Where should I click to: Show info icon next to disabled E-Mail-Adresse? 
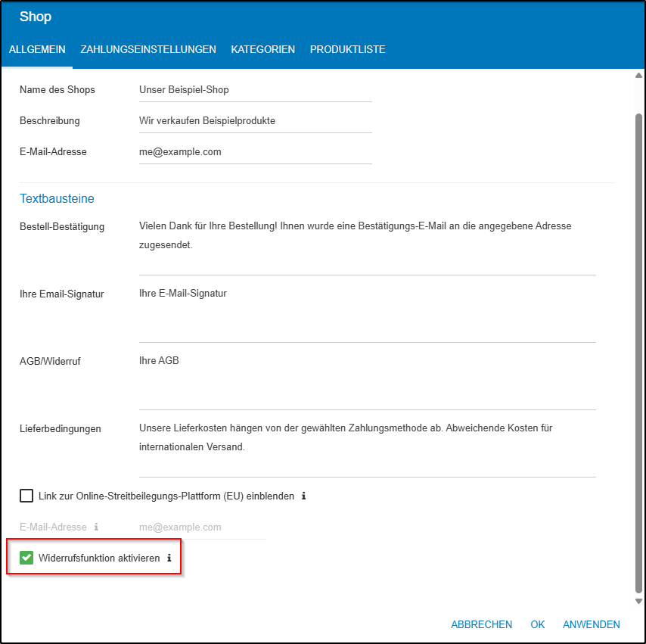click(x=96, y=527)
